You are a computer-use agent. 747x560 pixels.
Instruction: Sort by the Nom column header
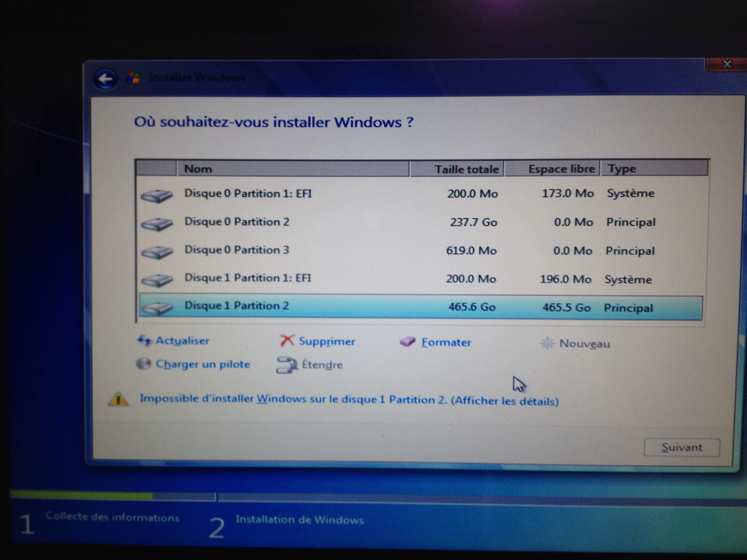[x=293, y=168]
